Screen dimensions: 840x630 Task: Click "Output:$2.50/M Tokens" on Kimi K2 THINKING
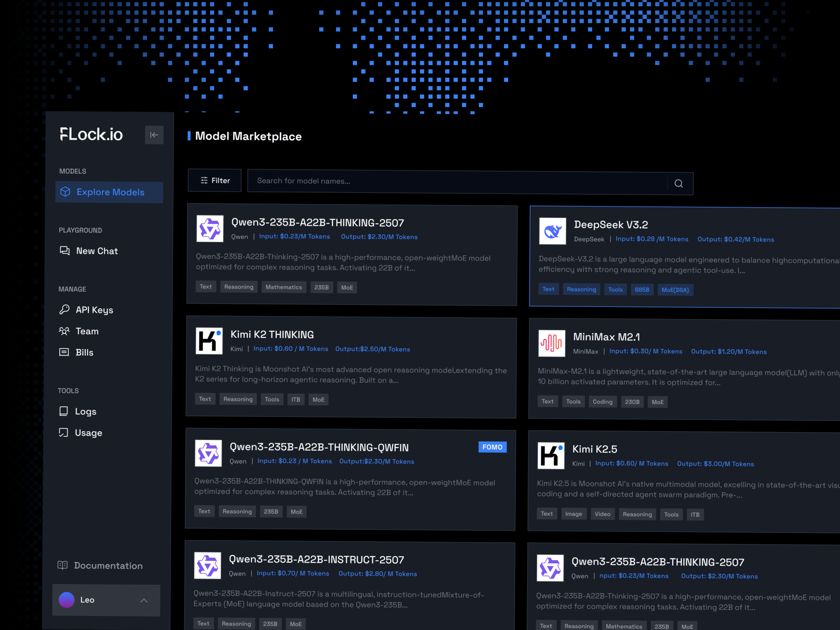373,349
